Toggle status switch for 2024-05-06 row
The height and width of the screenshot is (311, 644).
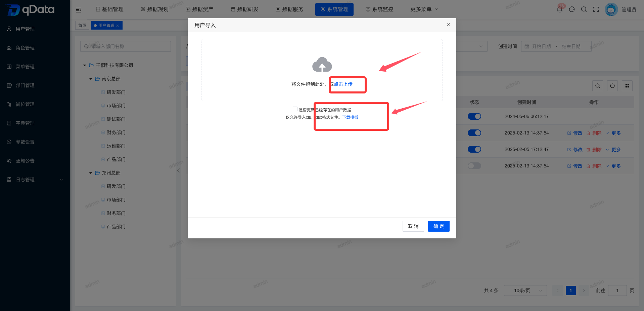pos(474,116)
